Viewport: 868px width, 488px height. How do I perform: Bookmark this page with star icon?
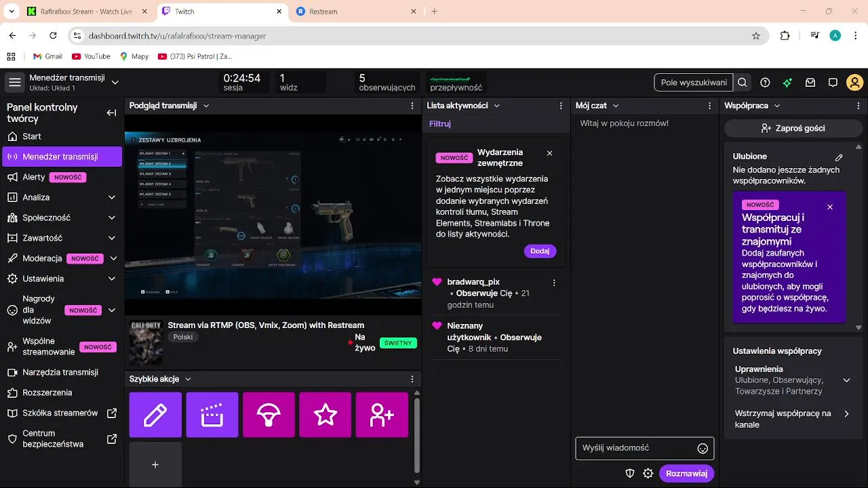pos(756,36)
